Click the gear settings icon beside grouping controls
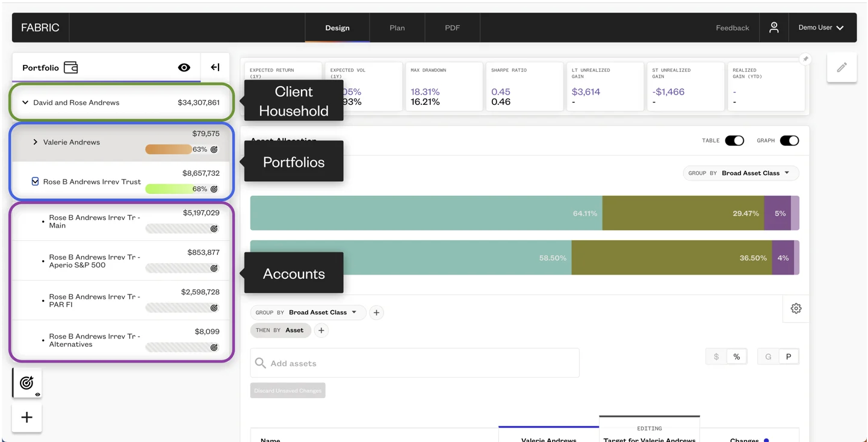Image resolution: width=868 pixels, height=442 pixels. click(796, 308)
